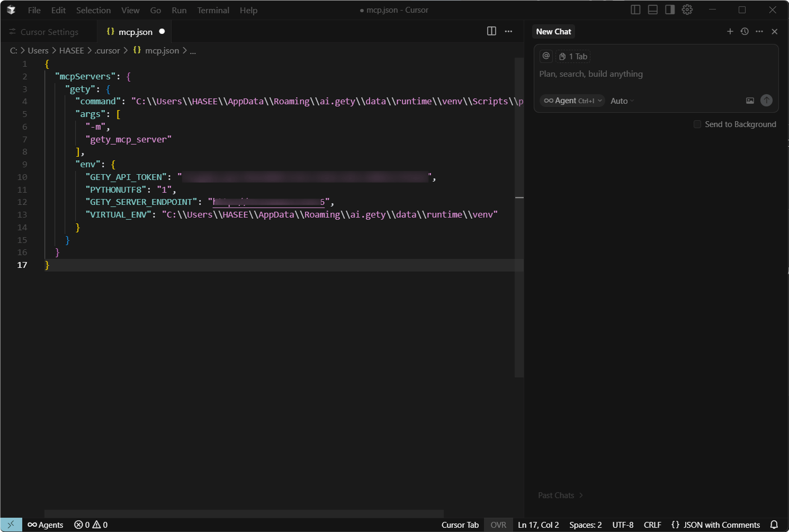This screenshot has height=532, width=789.
Task: Open Cursor settings via the gear icon
Action: (x=687, y=10)
